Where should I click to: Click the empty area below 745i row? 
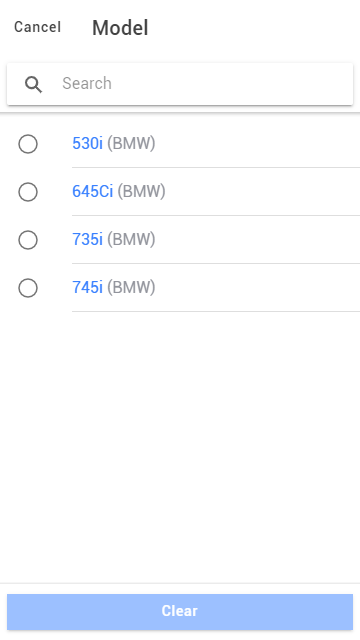pyautogui.click(x=180, y=447)
